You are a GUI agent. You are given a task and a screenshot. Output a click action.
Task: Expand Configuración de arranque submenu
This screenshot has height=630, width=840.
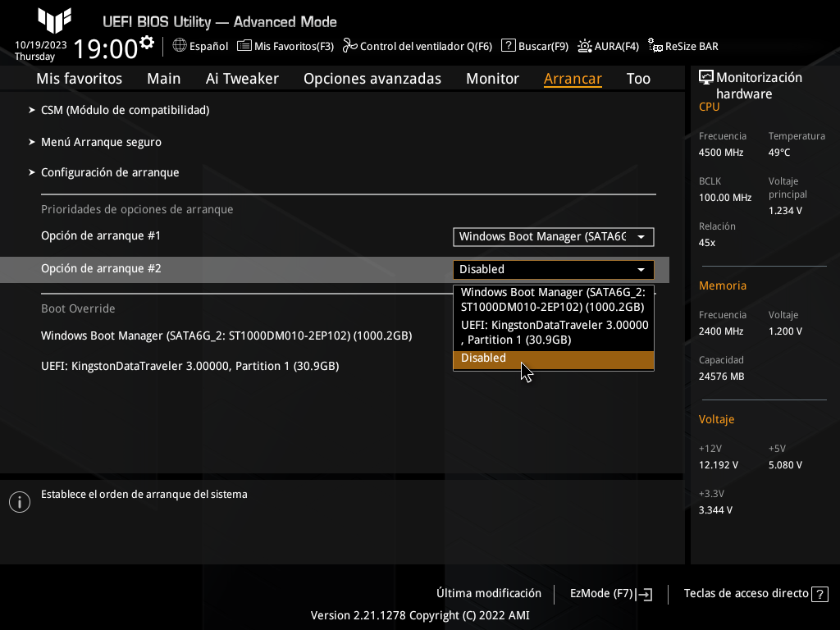click(x=110, y=172)
